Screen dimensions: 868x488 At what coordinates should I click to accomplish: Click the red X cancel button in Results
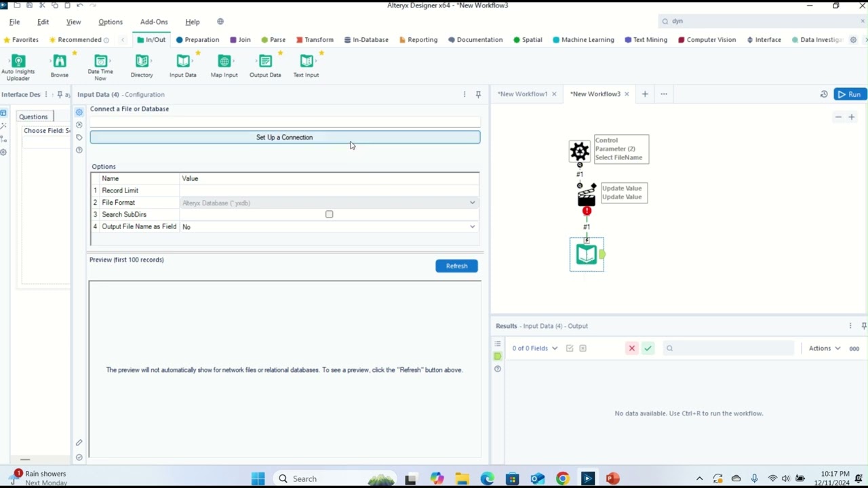pyautogui.click(x=631, y=348)
